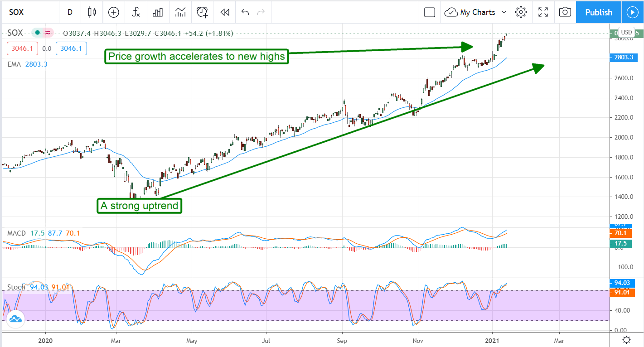Start Bar Replay with the rewind icon
This screenshot has height=347, width=644.
coord(224,12)
